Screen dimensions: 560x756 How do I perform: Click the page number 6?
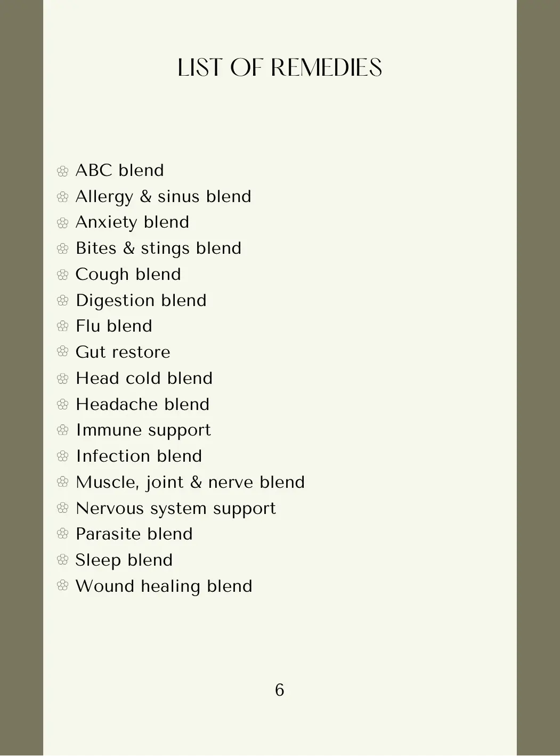coord(280,690)
